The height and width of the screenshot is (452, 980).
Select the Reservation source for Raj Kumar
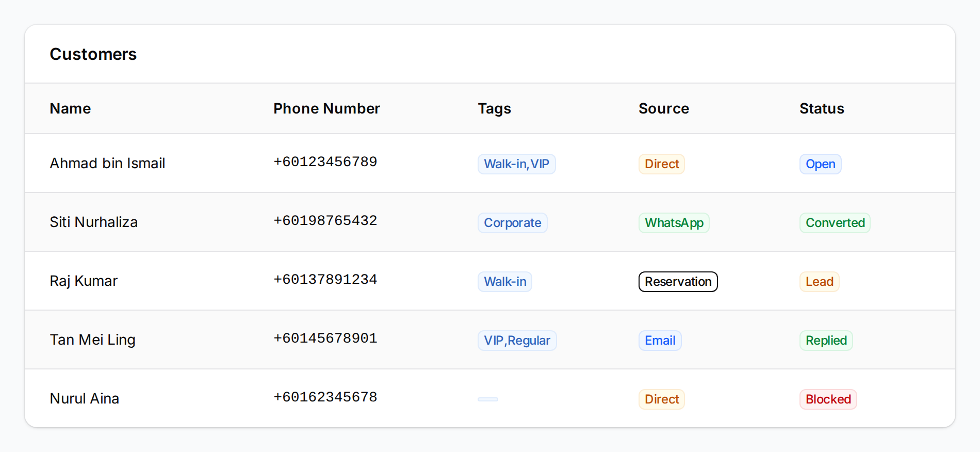(x=678, y=281)
